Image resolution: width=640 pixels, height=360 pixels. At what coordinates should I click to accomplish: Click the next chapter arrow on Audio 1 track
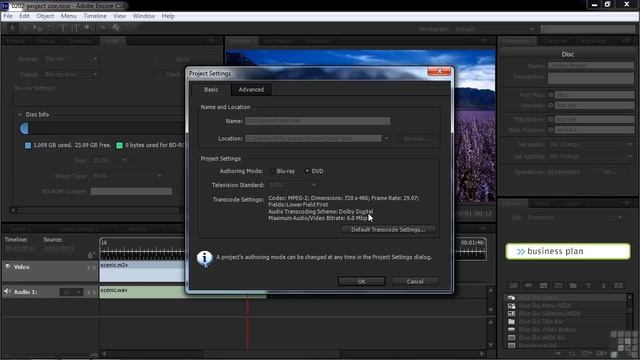[94, 292]
